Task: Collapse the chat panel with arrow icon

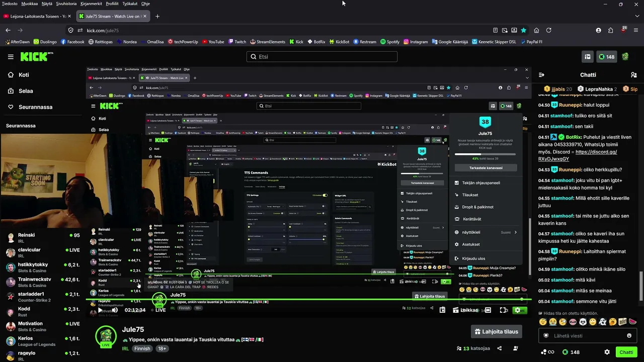Action: 541,75
